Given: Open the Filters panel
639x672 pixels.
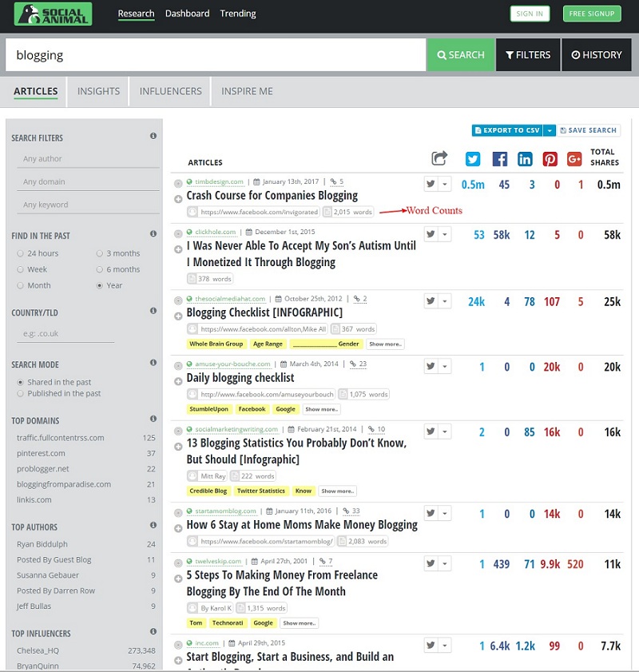Looking at the screenshot, I should click(x=528, y=55).
